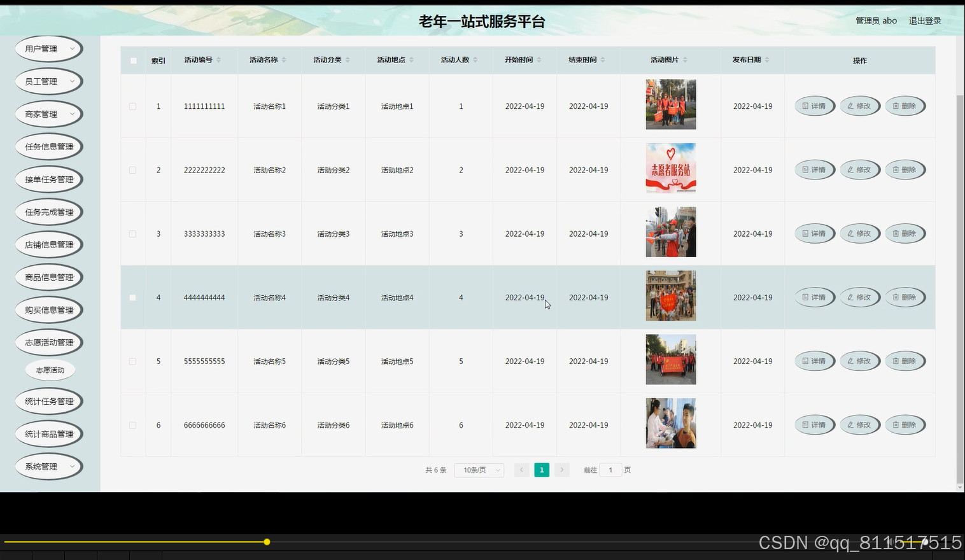Check the box for row 5555555555
965x560 pixels.
(x=132, y=361)
